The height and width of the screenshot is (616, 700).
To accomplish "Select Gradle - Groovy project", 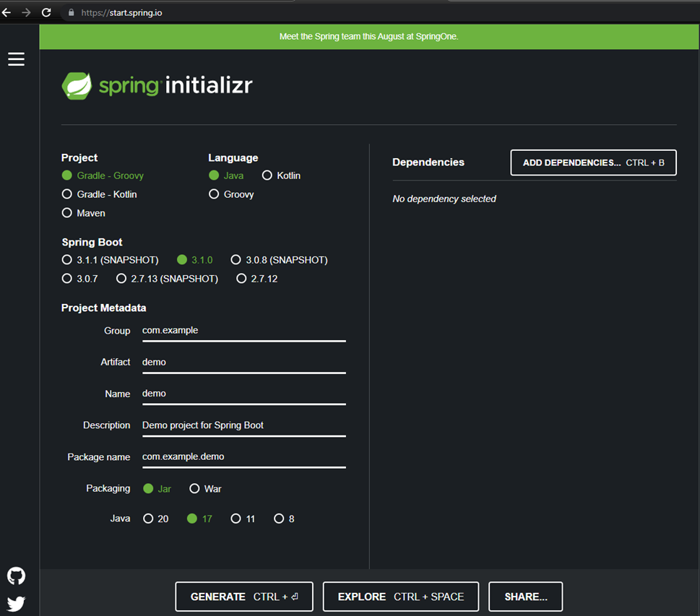I will click(103, 175).
